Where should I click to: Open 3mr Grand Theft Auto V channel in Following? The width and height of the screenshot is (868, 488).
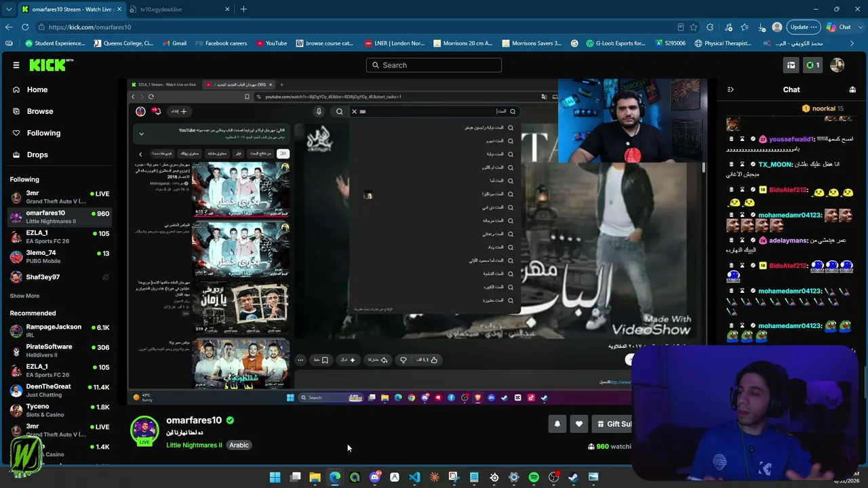click(x=60, y=197)
